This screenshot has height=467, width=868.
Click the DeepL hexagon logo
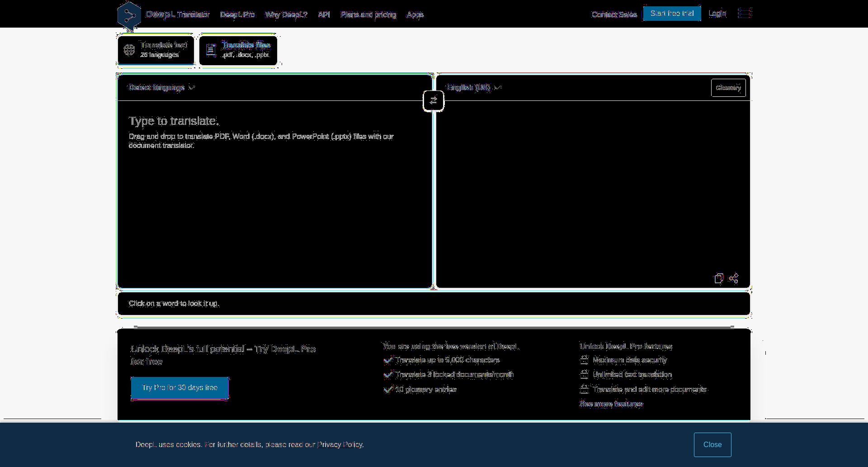tap(129, 16)
